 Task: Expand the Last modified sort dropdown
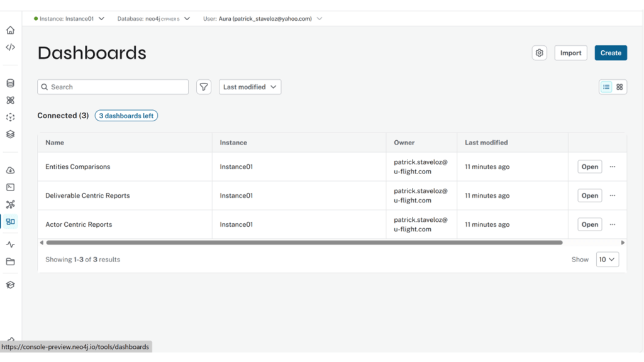point(250,87)
